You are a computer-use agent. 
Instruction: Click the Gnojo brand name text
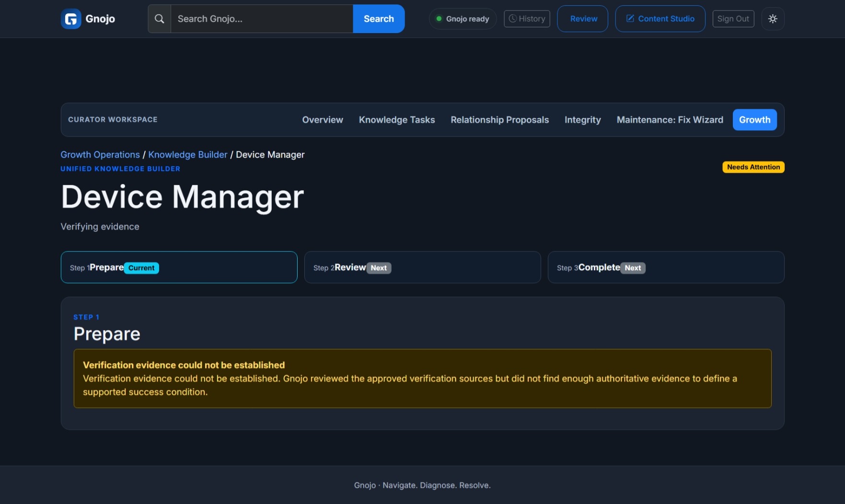(x=100, y=19)
